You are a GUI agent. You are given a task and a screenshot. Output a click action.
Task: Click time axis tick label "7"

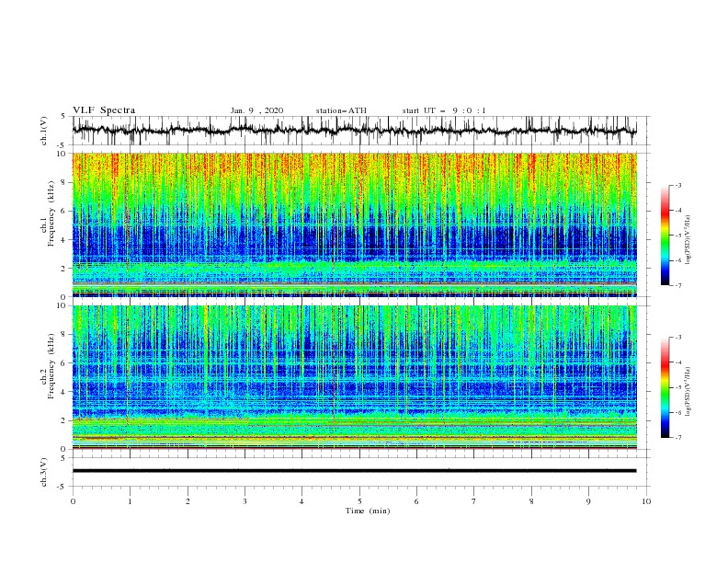tap(474, 501)
